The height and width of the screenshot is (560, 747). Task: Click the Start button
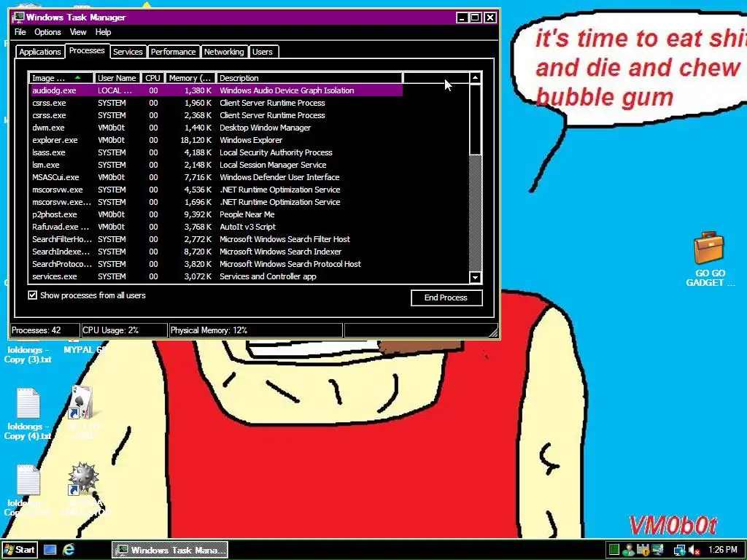[19, 550]
